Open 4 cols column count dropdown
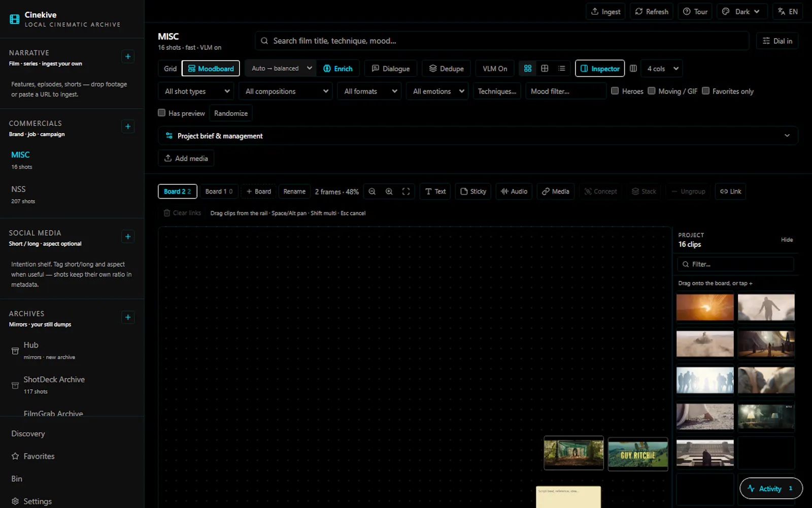 [x=662, y=69]
